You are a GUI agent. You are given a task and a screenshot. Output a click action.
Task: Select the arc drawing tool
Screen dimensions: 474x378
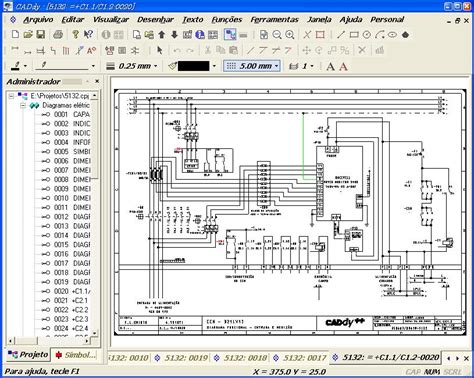tap(380, 35)
